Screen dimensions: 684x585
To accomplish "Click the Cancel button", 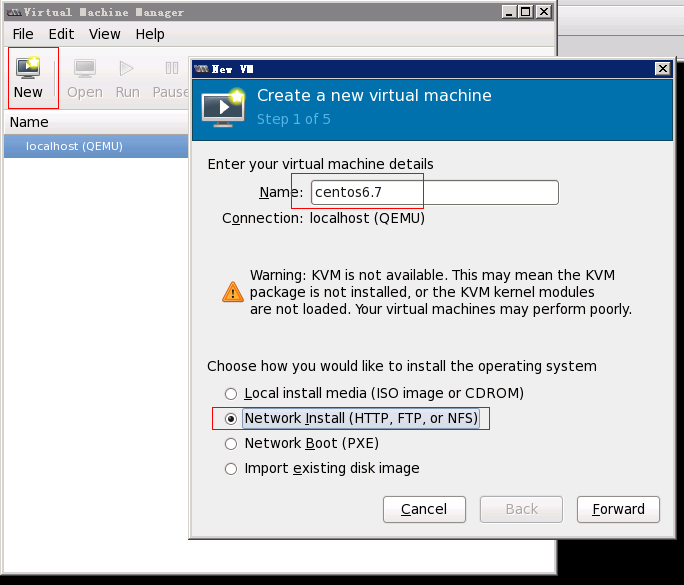I will click(424, 509).
